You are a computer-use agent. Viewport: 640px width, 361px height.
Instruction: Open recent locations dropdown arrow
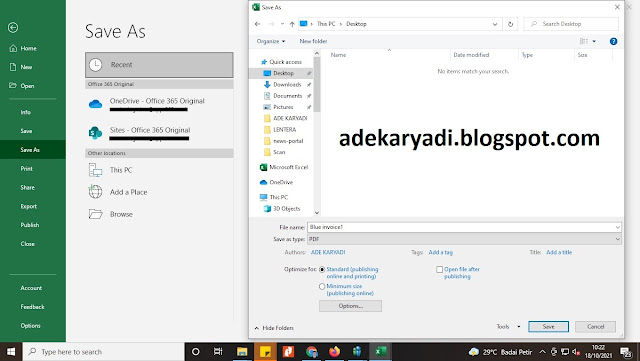(282, 24)
